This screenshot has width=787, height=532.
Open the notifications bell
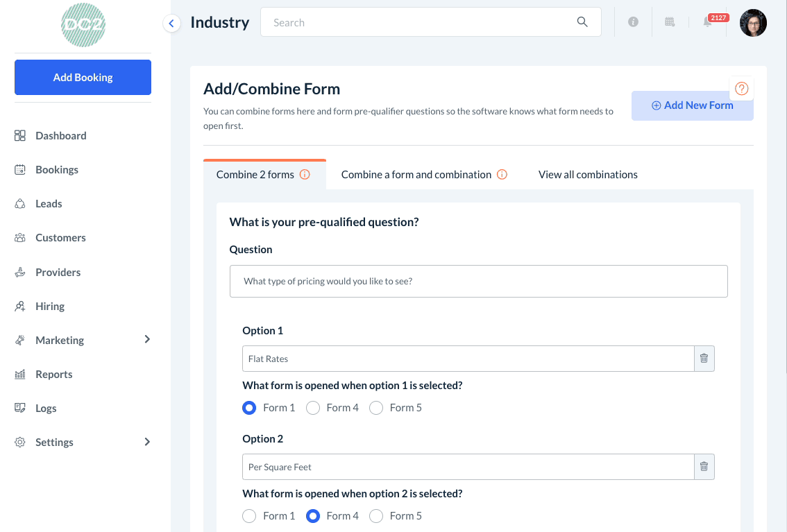tap(707, 22)
